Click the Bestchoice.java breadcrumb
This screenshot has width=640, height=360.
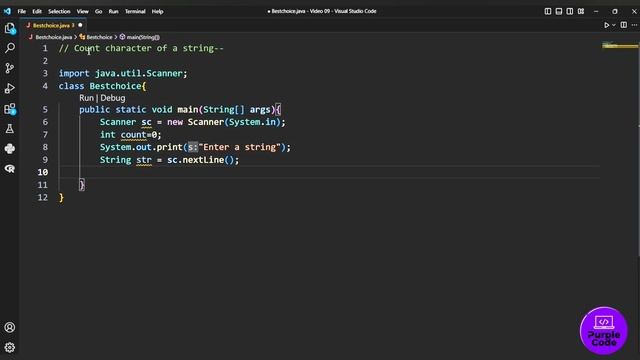pos(53,37)
